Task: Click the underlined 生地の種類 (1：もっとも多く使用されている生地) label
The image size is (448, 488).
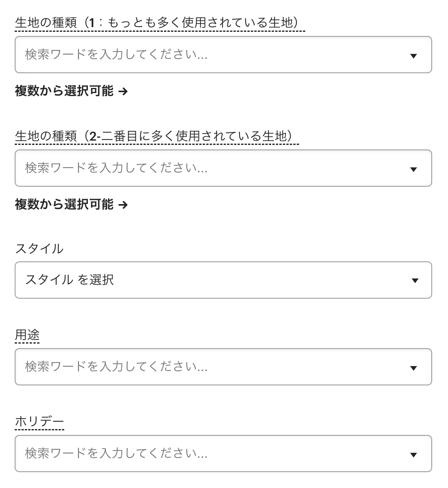Action: tap(160, 23)
